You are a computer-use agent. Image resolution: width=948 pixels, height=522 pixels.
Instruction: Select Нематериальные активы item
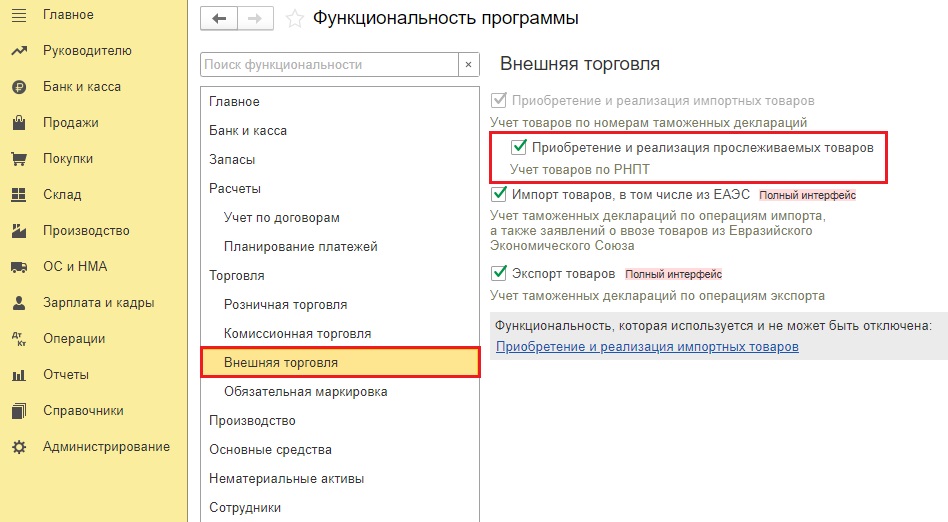tap(340, 479)
